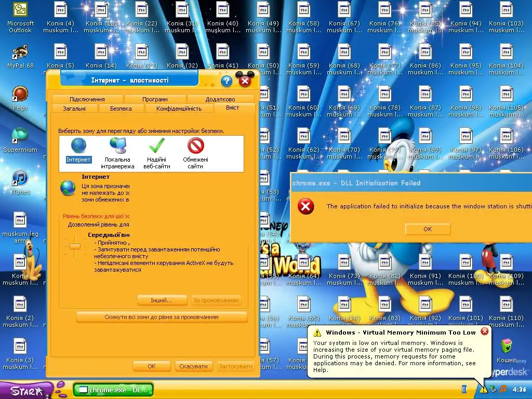Select the Копія (4) file icon
The height and width of the screenshot is (399, 532).
61,10
